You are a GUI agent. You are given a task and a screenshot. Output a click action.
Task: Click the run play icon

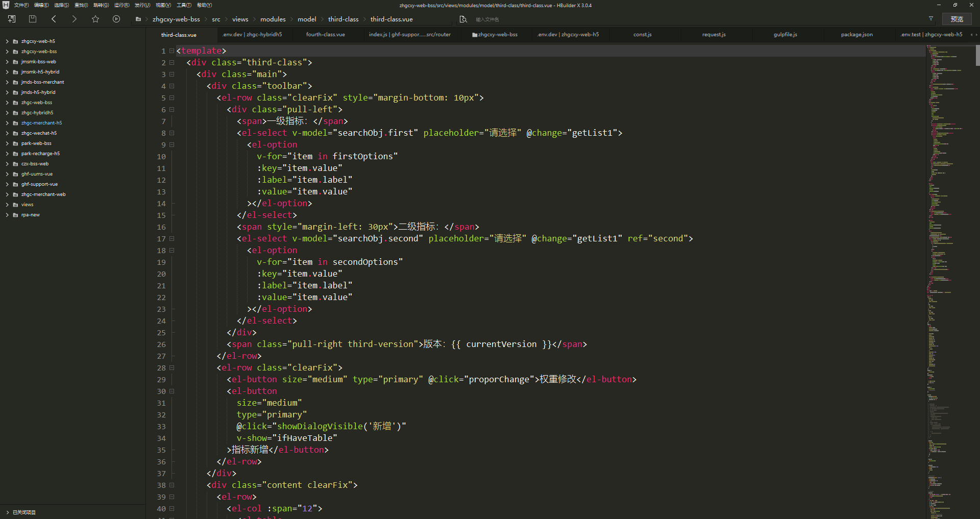(x=116, y=19)
